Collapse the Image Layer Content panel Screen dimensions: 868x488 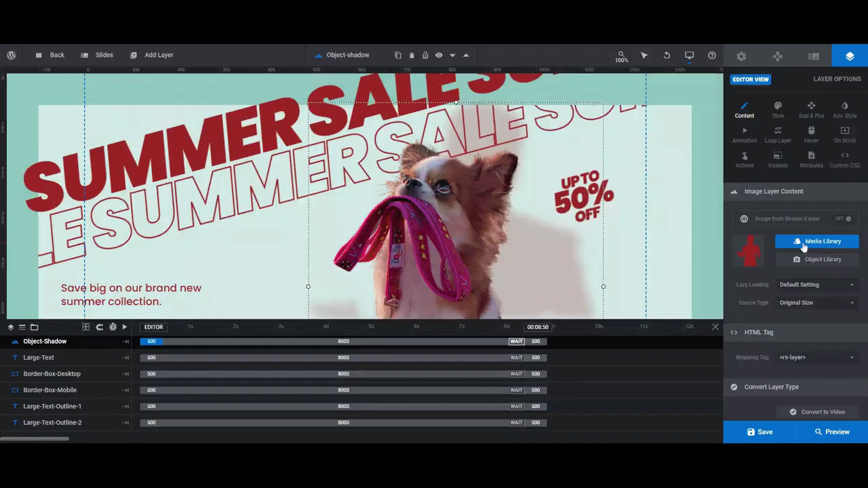pyautogui.click(x=795, y=192)
